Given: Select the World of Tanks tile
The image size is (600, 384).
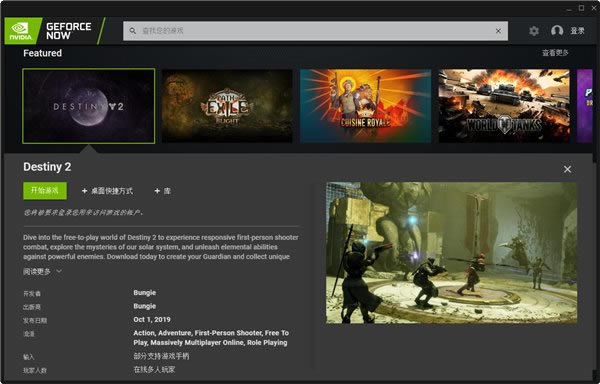Looking at the screenshot, I should (504, 106).
